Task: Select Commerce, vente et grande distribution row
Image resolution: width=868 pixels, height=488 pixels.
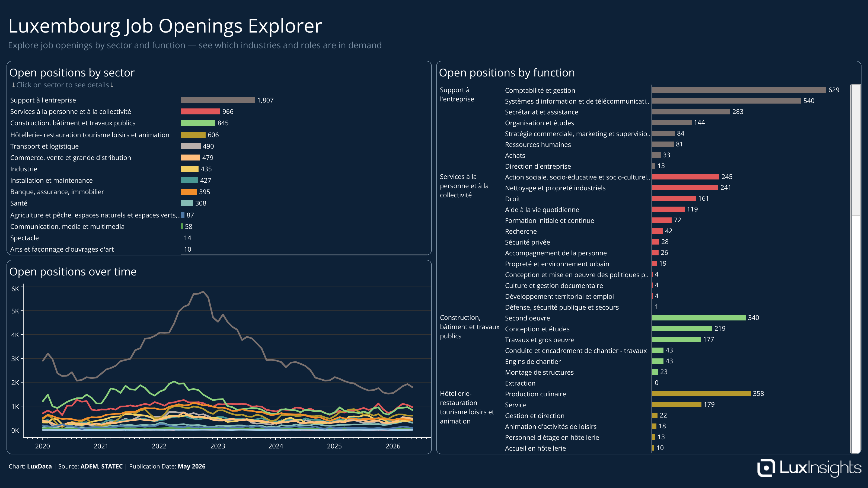Action: point(111,158)
